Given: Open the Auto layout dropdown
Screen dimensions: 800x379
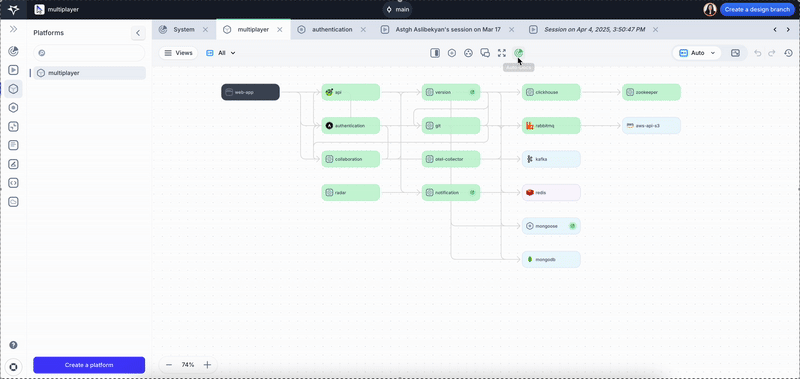Looking at the screenshot, I should [697, 53].
